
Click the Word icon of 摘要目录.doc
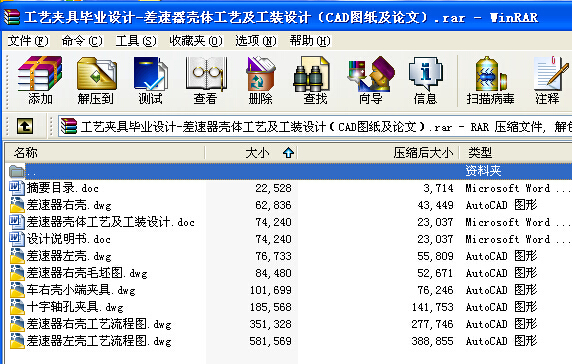click(x=17, y=188)
